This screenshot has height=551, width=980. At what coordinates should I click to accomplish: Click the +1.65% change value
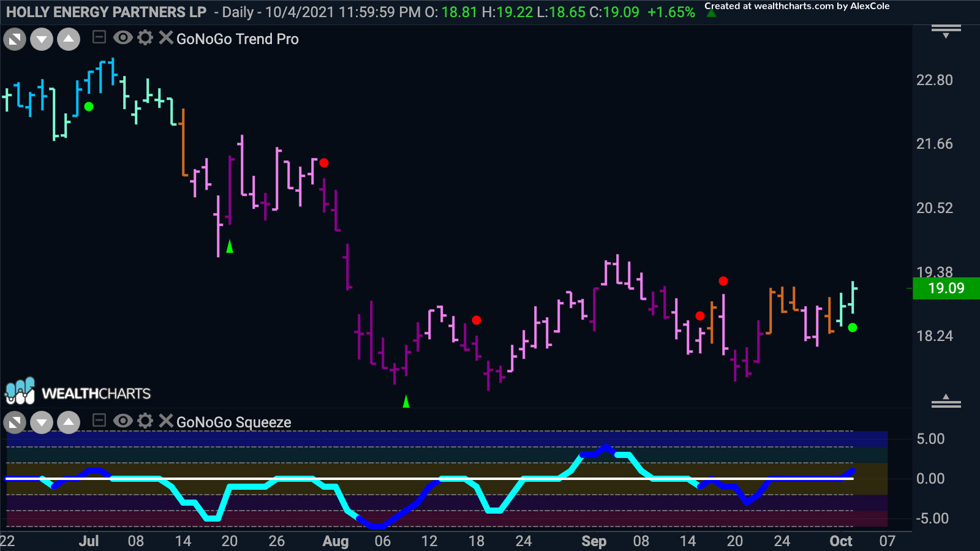point(671,12)
